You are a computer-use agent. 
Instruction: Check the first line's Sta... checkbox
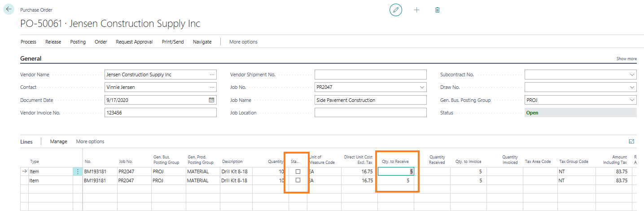pos(298,171)
